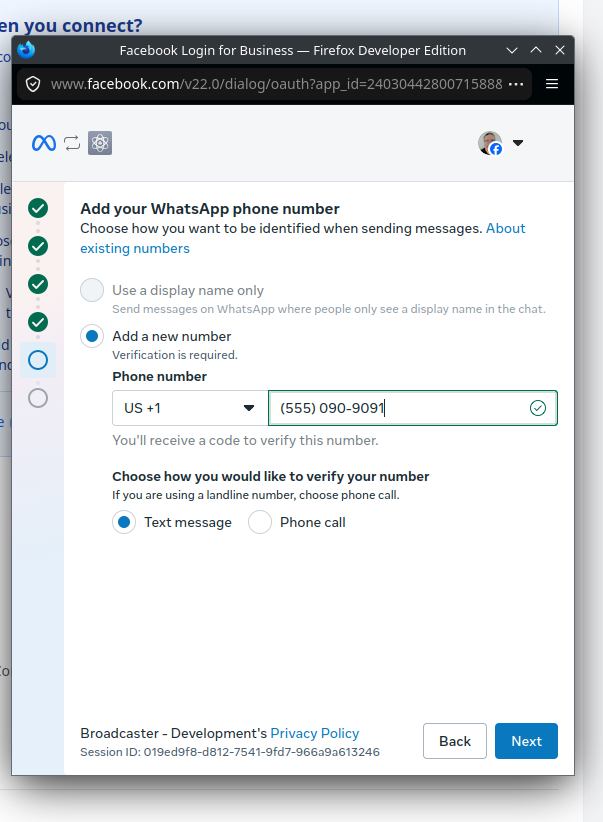Image resolution: width=603 pixels, height=822 pixels.
Task: Click the display name description text
Action: (329, 309)
